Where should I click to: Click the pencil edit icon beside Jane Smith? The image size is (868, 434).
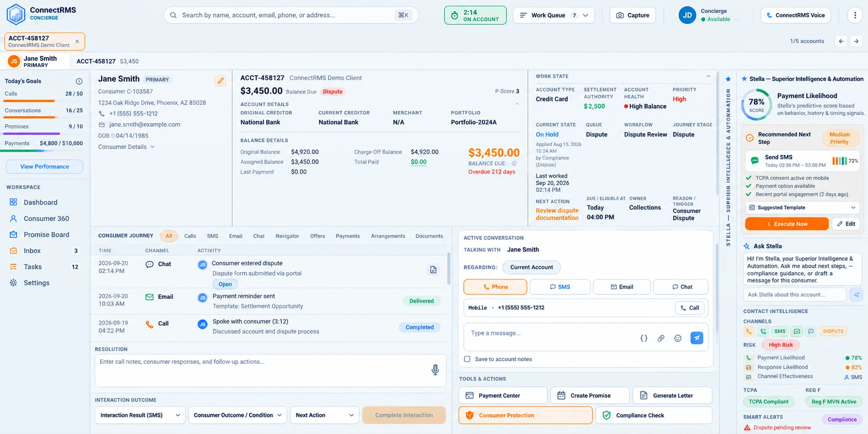[x=221, y=81]
